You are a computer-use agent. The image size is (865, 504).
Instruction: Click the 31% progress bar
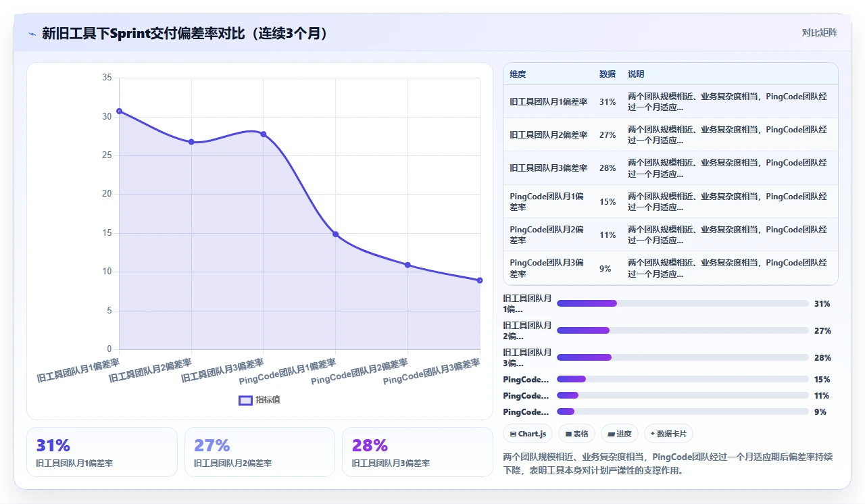[x=683, y=303]
